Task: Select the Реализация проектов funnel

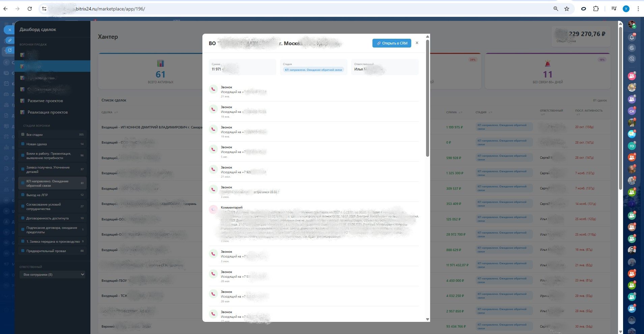Action: [48, 112]
